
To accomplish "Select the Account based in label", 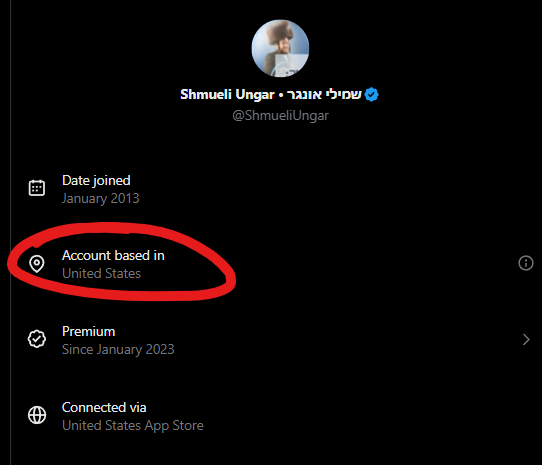I will click(x=113, y=255).
